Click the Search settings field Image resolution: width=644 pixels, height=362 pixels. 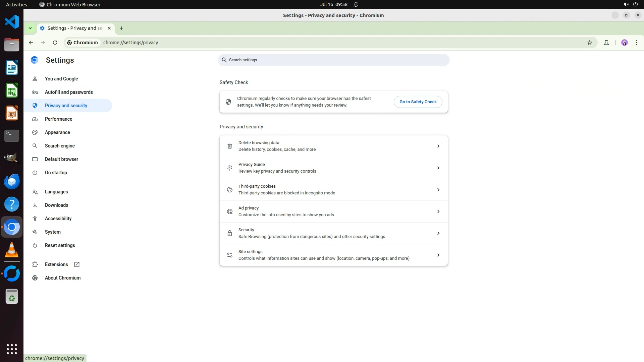click(x=333, y=60)
